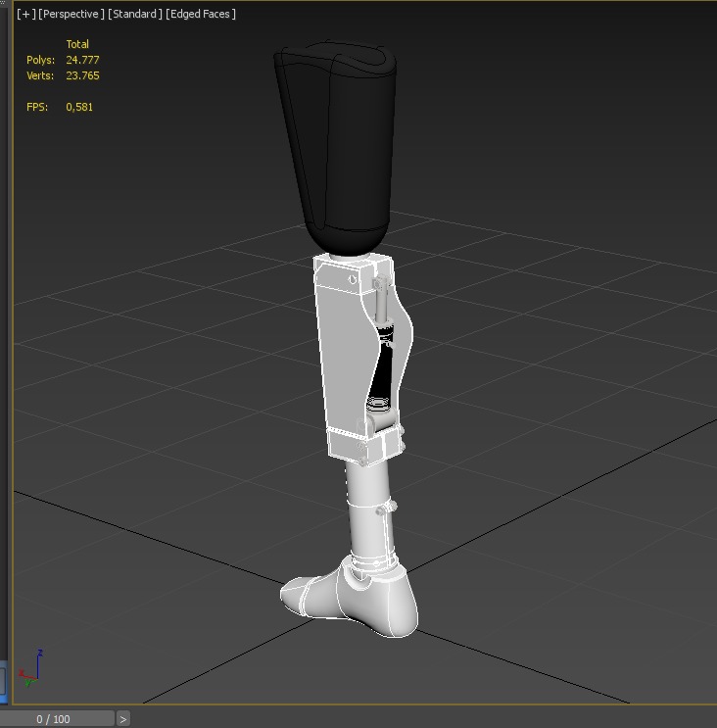Click the 0 / 100 time slider
Image resolution: width=717 pixels, height=728 pixels.
[x=57, y=719]
